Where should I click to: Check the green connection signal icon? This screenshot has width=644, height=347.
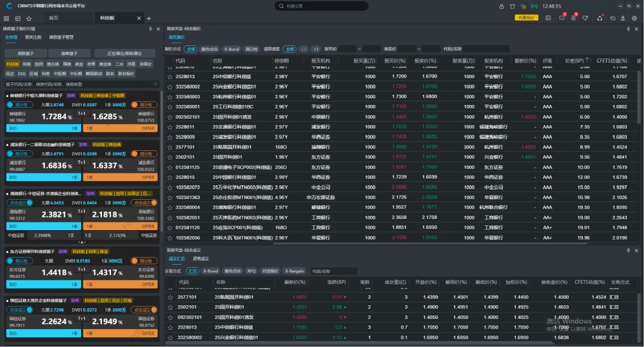(534, 6)
